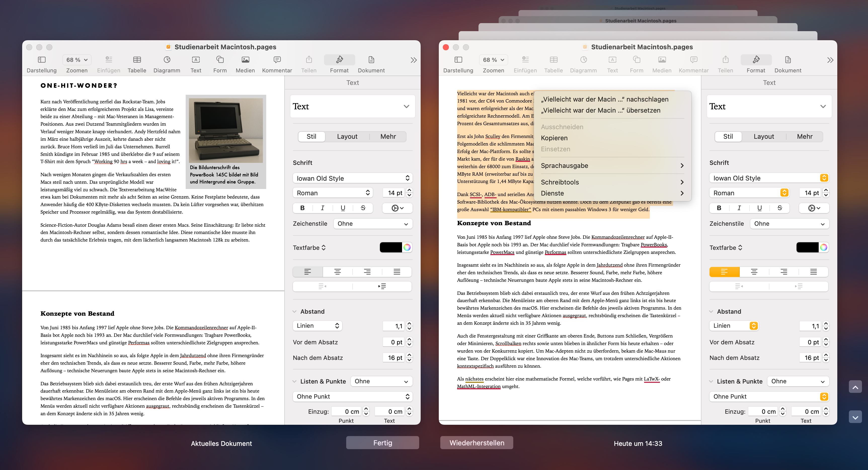
Task: Open advanced font options gear in left window
Action: point(397,208)
